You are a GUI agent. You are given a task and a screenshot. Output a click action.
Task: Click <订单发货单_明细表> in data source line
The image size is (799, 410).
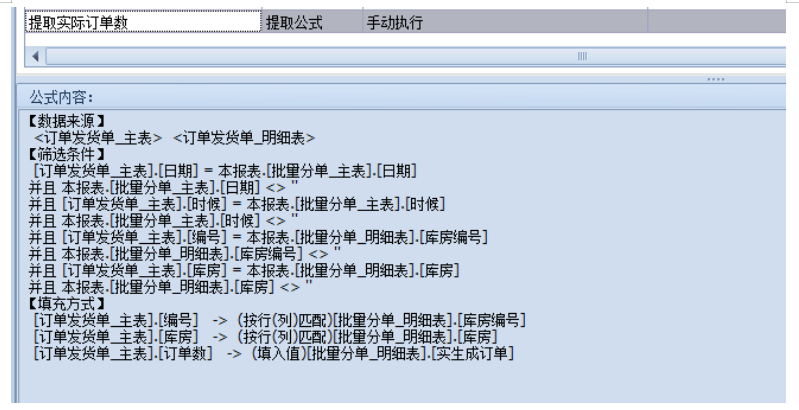245,138
